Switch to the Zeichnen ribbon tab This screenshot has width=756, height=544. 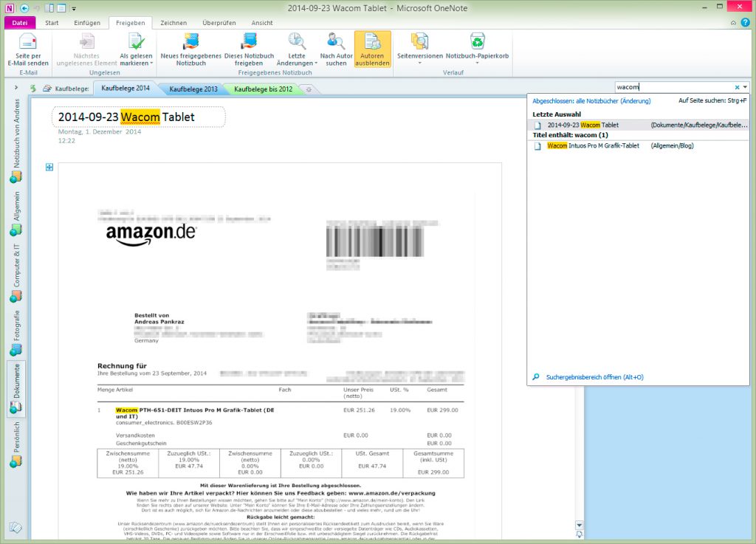click(x=173, y=22)
